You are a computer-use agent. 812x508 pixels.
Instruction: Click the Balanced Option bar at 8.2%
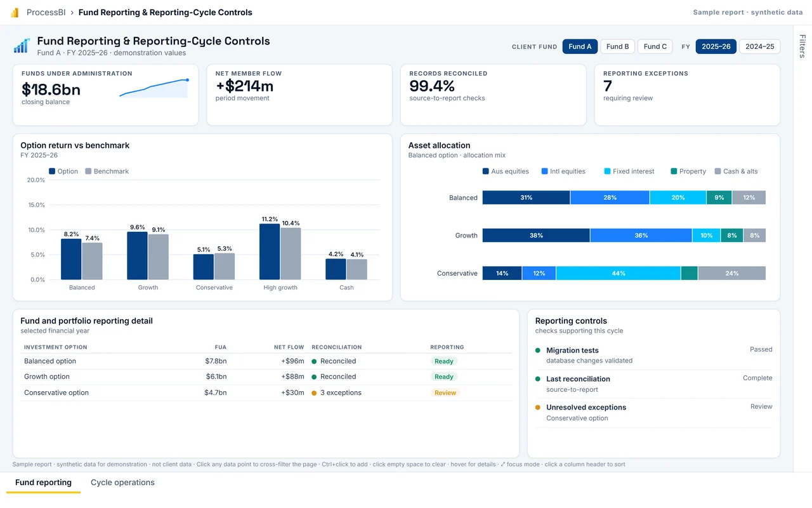click(71, 259)
